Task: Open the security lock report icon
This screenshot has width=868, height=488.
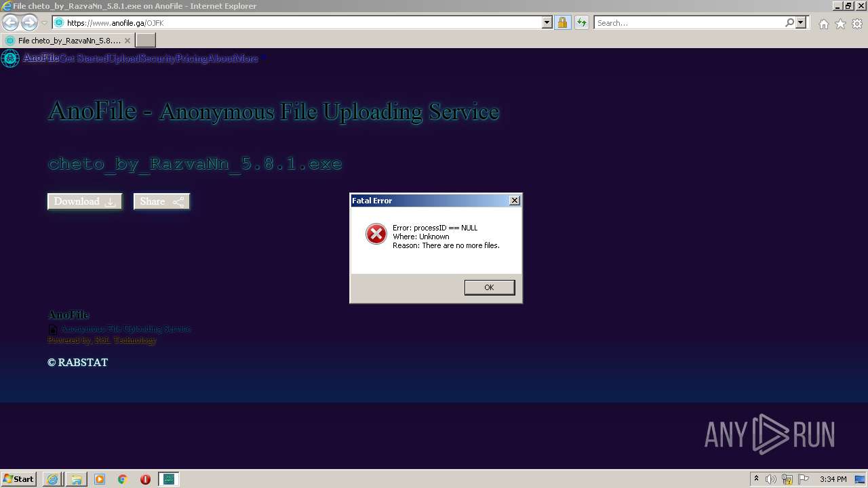Action: 562,23
